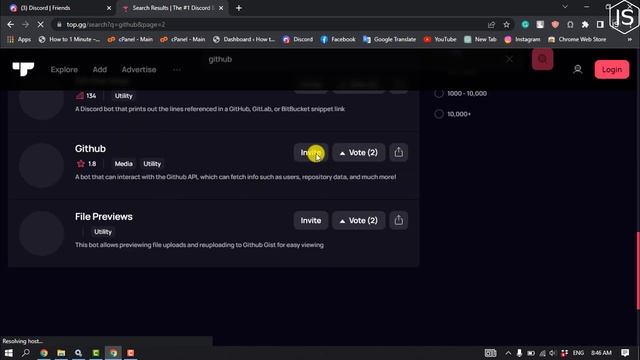640x360 pixels.
Task: Open the File Previews bot title link
Action: 104,217
